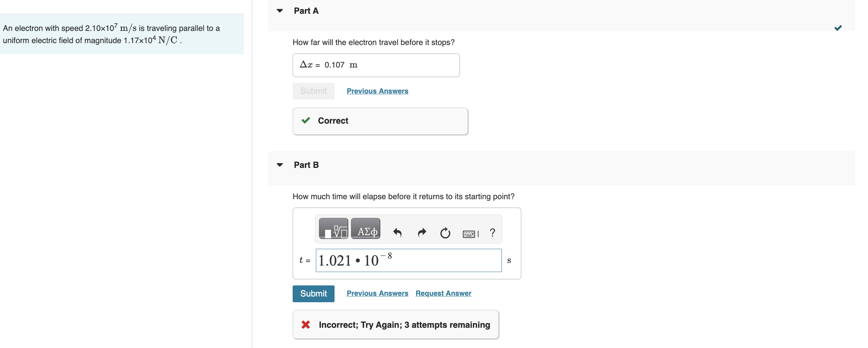Click the Part A header label
This screenshot has height=348, width=868.
[306, 11]
